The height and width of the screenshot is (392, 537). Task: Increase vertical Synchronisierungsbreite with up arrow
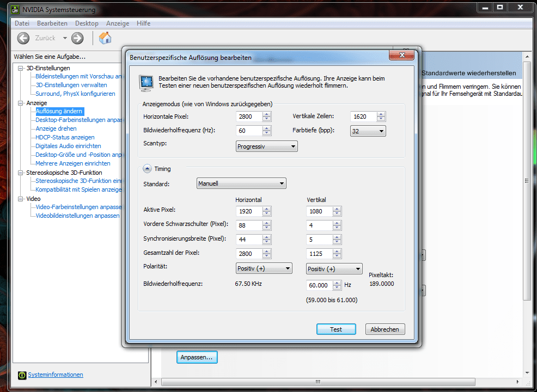coord(337,237)
